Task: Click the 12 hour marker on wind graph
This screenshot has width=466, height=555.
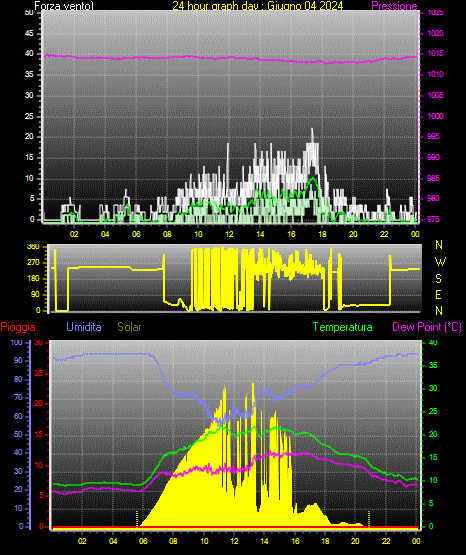Action: pos(229,234)
